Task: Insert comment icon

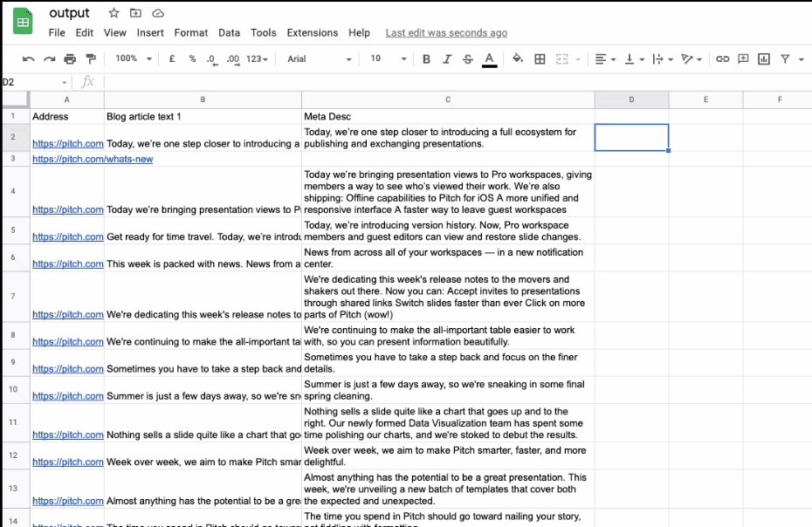Action: (x=743, y=59)
